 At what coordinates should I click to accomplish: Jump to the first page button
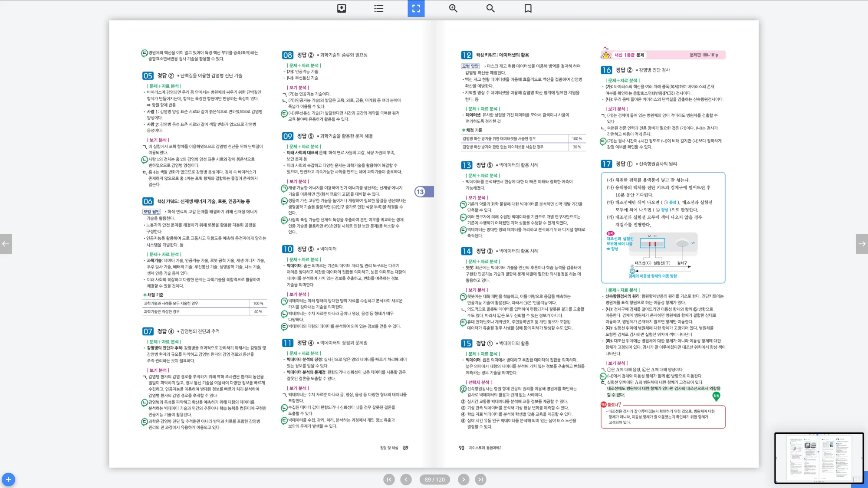pos(389,479)
